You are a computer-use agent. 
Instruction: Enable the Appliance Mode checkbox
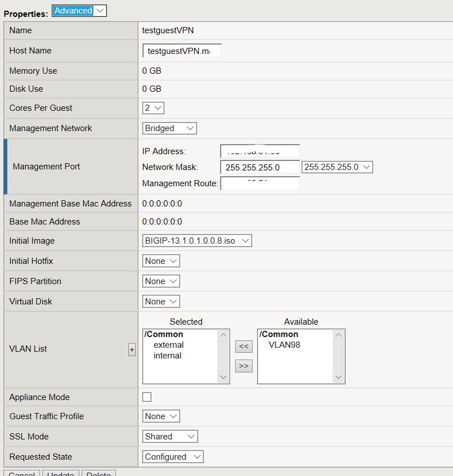coord(147,397)
